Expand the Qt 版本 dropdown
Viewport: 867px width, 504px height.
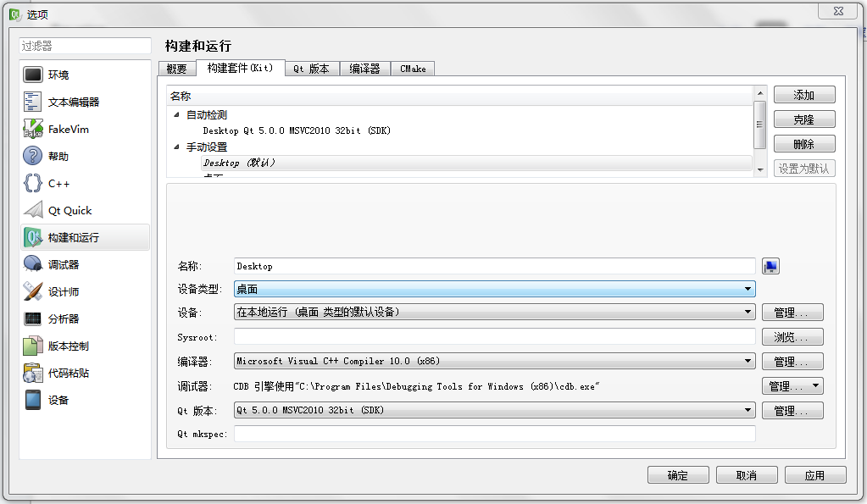pos(494,410)
